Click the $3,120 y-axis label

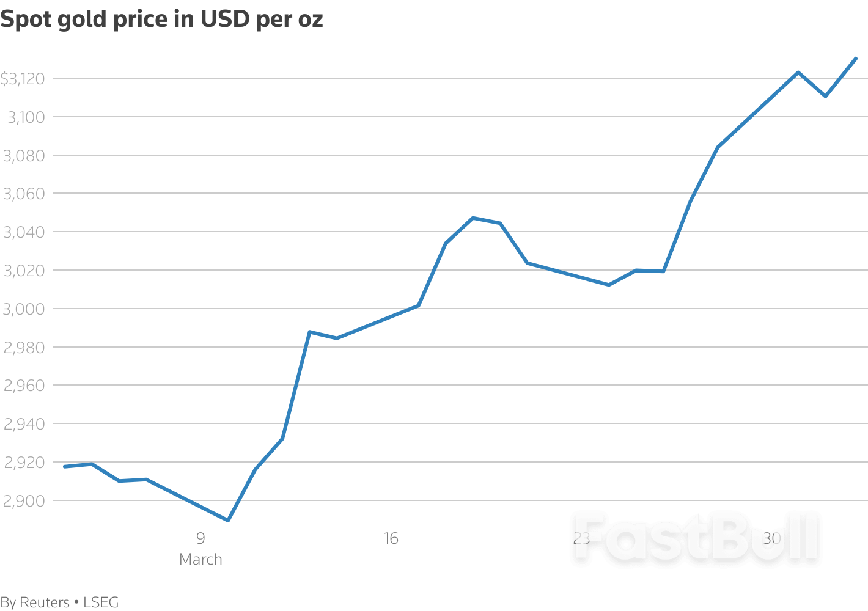(23, 79)
